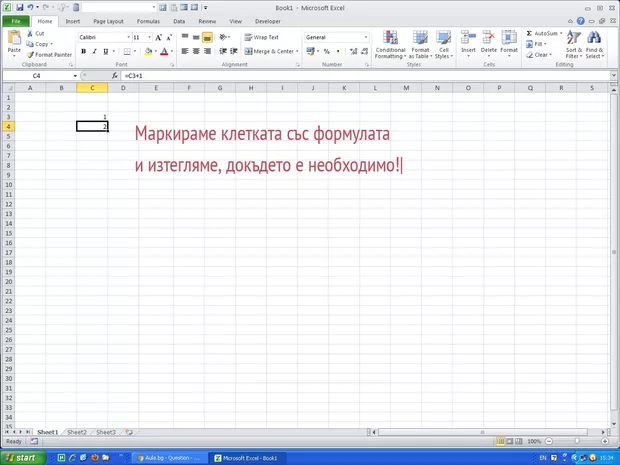This screenshot has width=620, height=465.
Task: Open Find & Select menu
Action: point(594,45)
